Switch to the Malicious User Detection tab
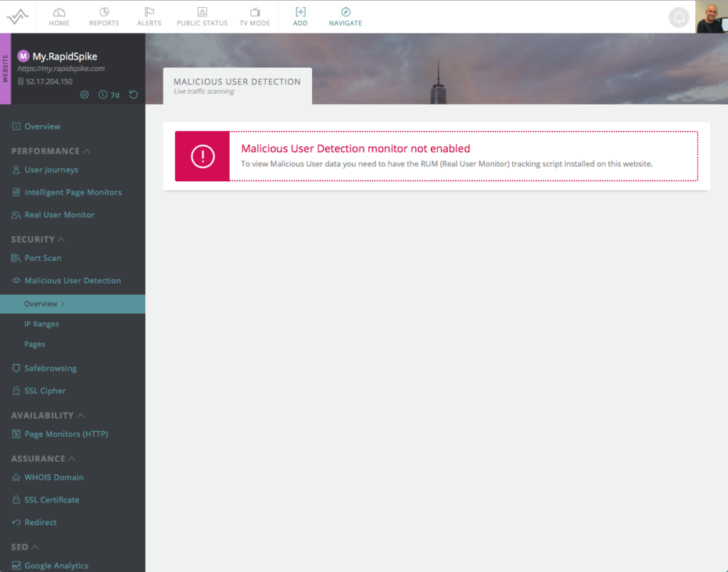This screenshot has height=572, width=728. (236, 85)
